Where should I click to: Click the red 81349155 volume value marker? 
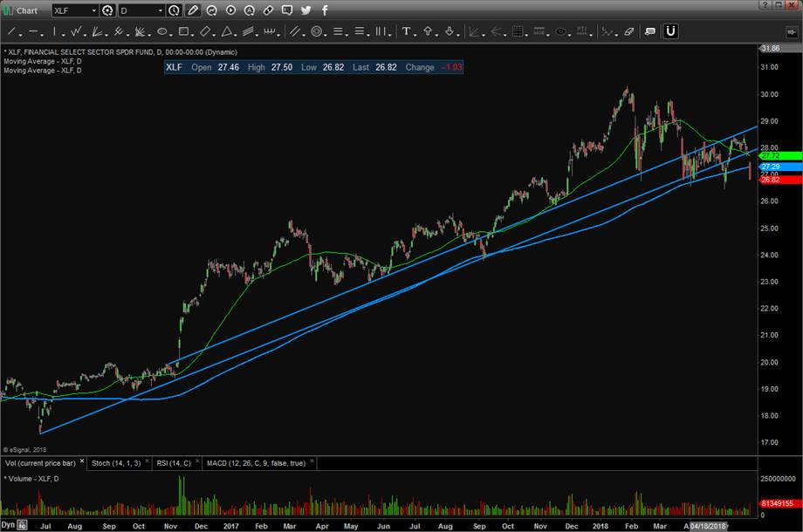point(780,503)
